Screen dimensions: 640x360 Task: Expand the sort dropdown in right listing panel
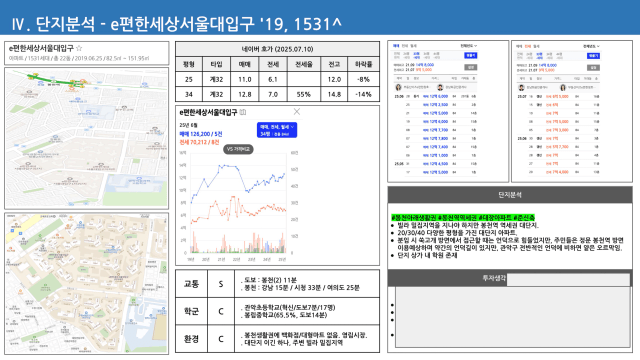(591, 46)
